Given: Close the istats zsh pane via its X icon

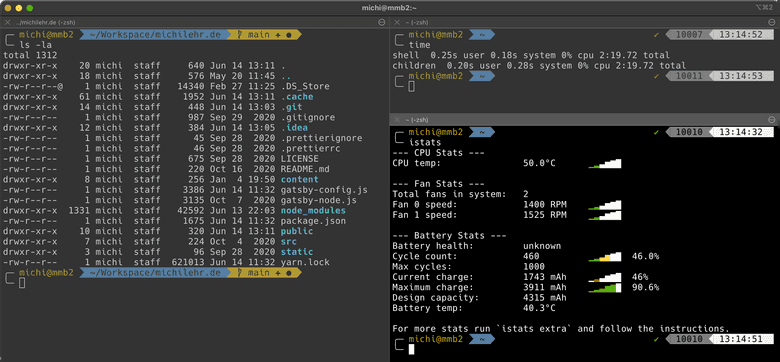Looking at the screenshot, I should [x=397, y=120].
